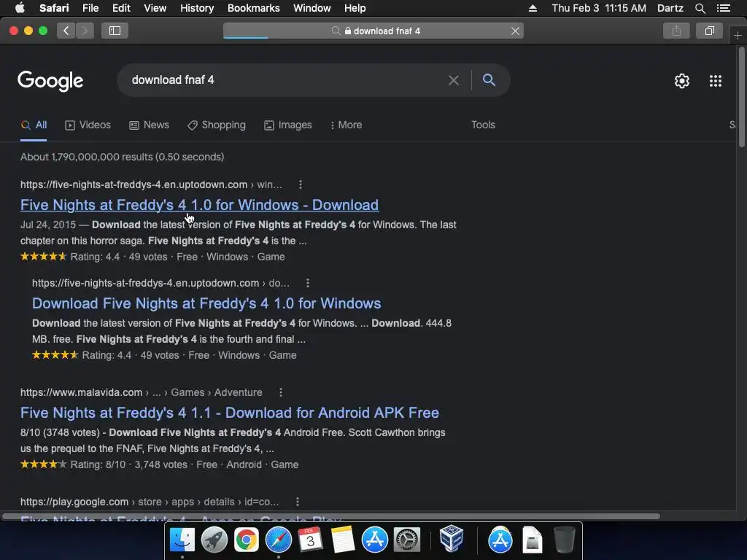Open three-dot menu beside malavida.com result

click(x=281, y=392)
